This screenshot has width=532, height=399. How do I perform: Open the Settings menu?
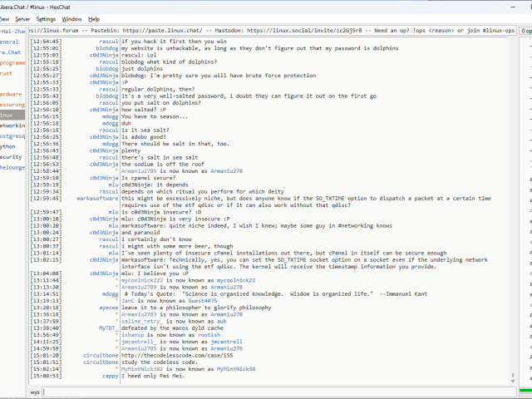pyautogui.click(x=47, y=18)
